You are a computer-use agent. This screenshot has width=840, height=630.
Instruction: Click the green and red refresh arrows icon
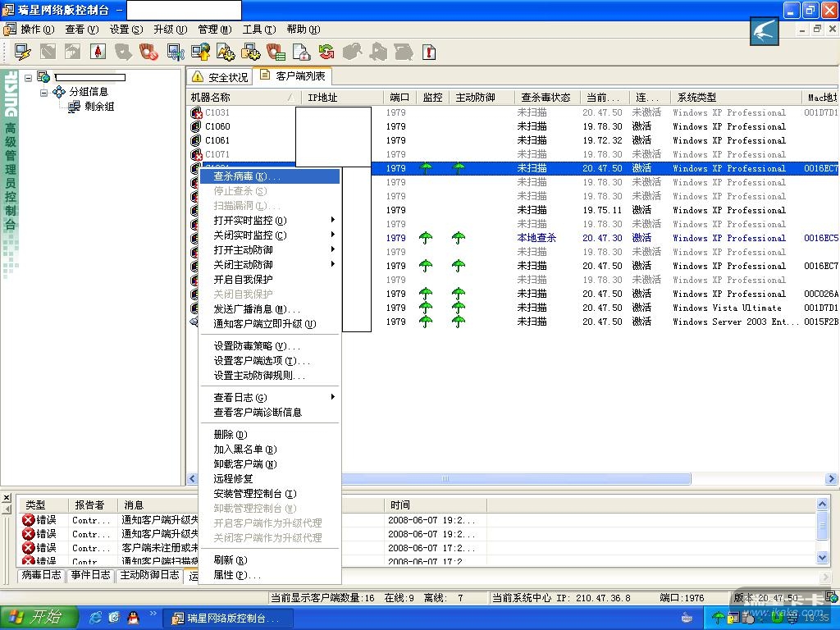[326, 52]
